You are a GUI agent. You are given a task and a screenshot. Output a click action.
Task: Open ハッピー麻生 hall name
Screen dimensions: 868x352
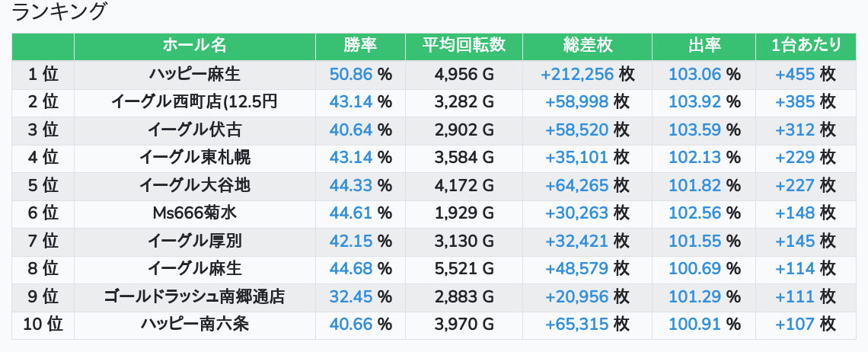(x=195, y=75)
